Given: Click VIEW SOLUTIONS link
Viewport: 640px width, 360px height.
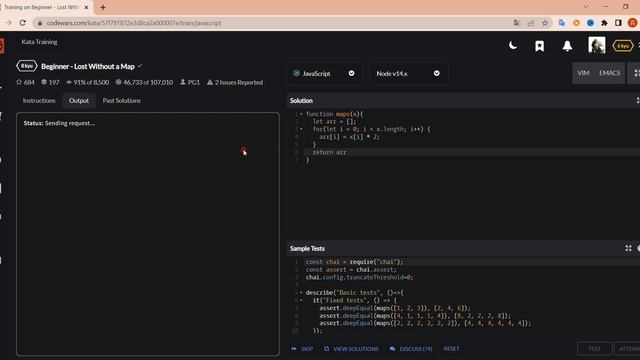Looking at the screenshot, I should point(351,349).
